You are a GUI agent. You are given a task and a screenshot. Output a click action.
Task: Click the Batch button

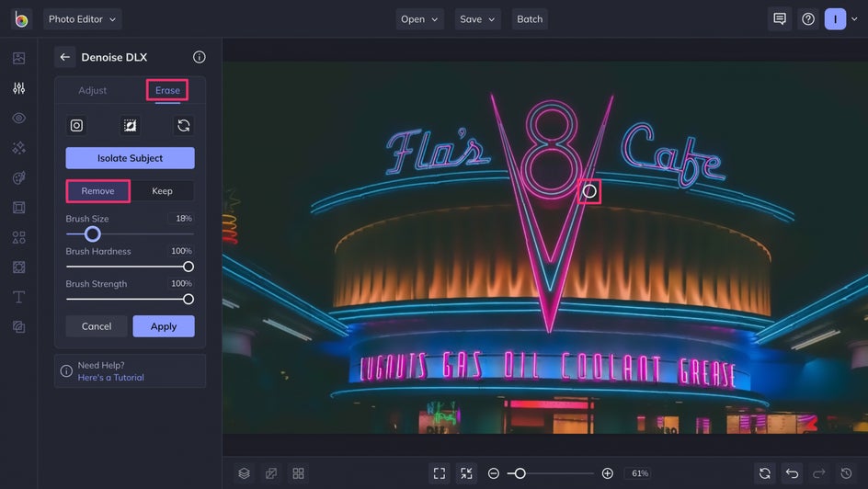coord(530,19)
